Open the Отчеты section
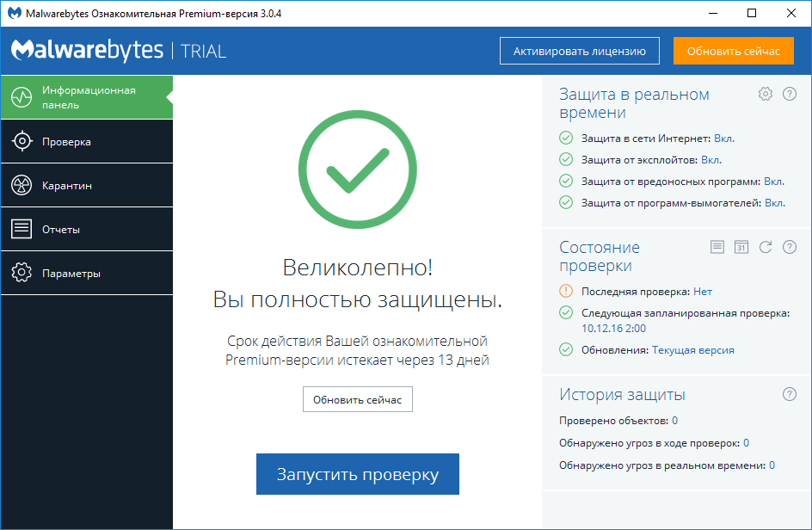The image size is (812, 530). click(x=86, y=228)
